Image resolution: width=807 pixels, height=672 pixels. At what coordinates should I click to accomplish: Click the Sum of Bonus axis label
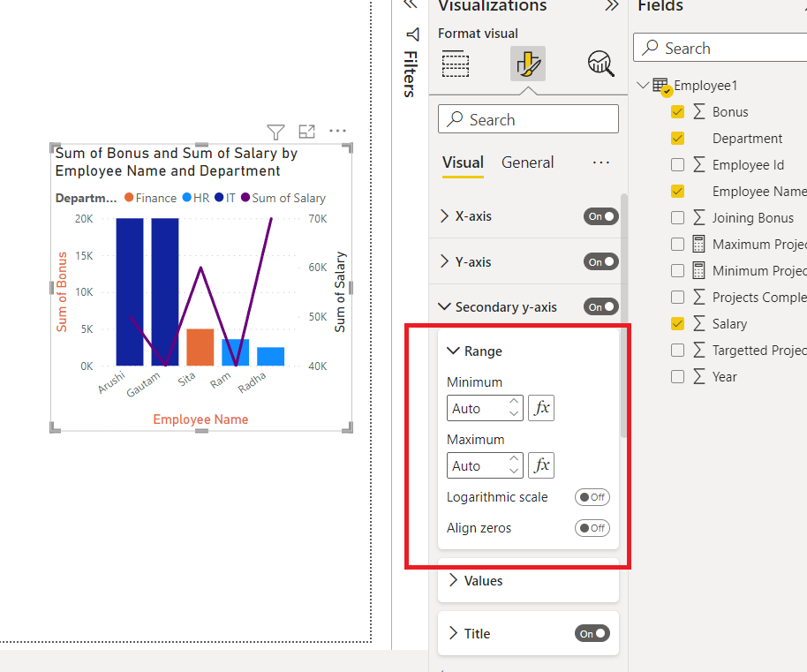point(62,291)
